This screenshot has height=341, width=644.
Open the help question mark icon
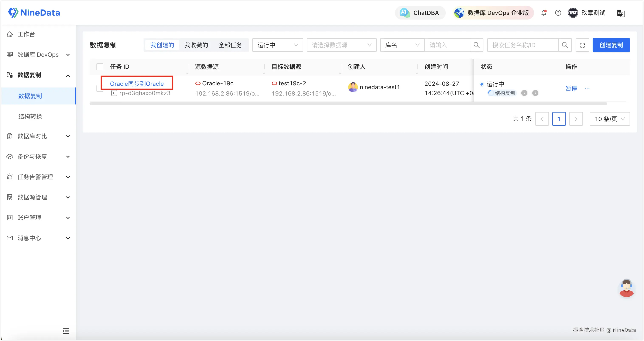point(558,13)
